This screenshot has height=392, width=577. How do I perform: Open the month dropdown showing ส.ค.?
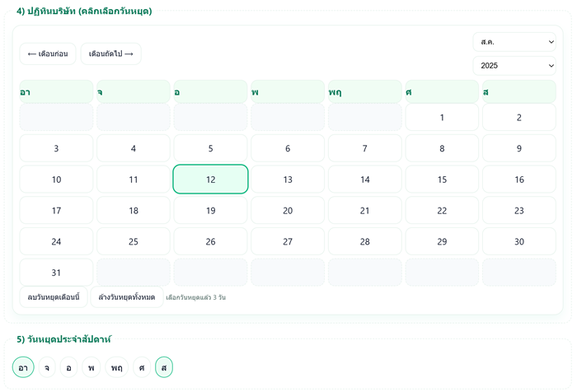[x=514, y=42]
